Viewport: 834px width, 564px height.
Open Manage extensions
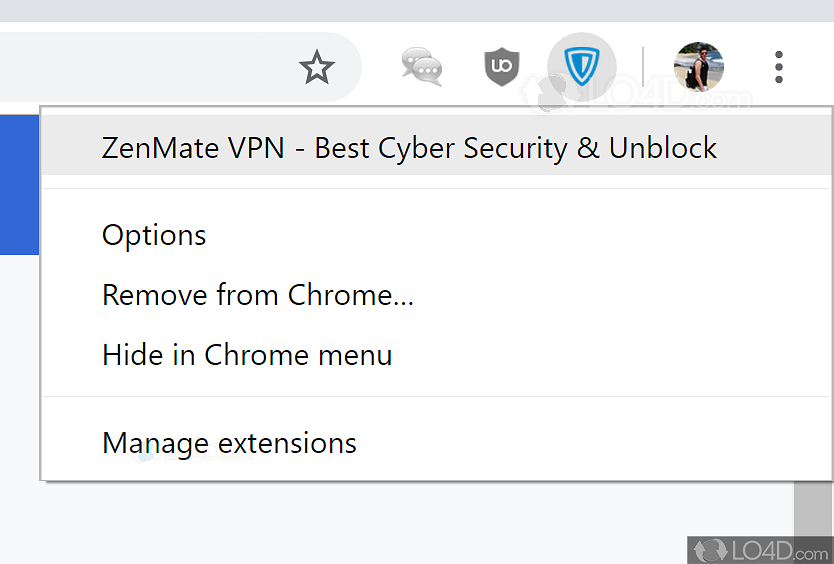pos(229,443)
